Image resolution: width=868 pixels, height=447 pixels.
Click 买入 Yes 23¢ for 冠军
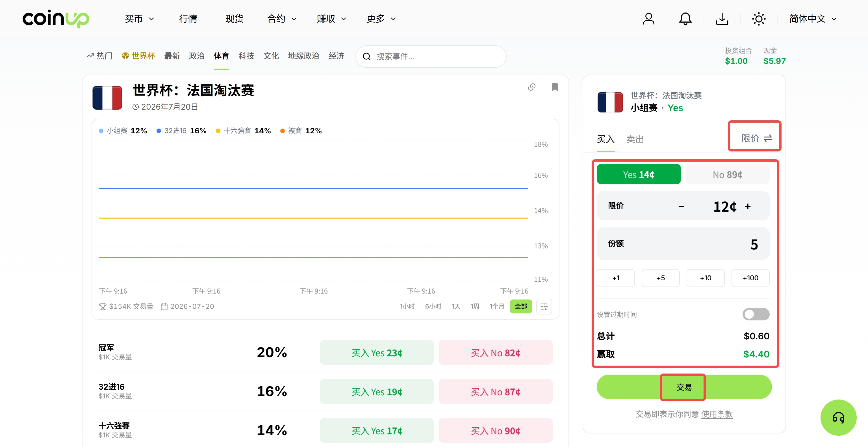pyautogui.click(x=377, y=353)
